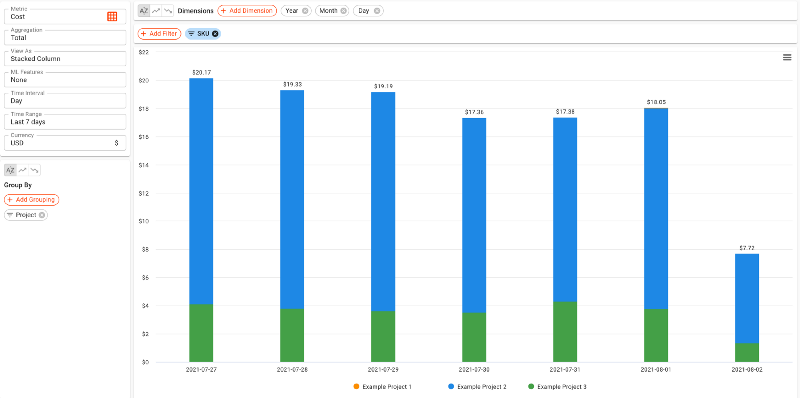
Task: Click the Add Filter button
Action: [x=159, y=34]
